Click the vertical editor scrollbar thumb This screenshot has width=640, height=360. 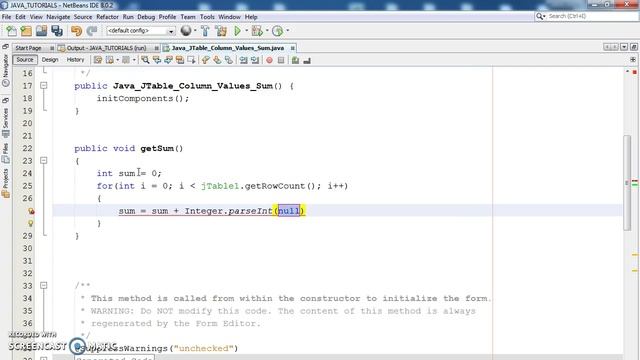click(x=627, y=182)
